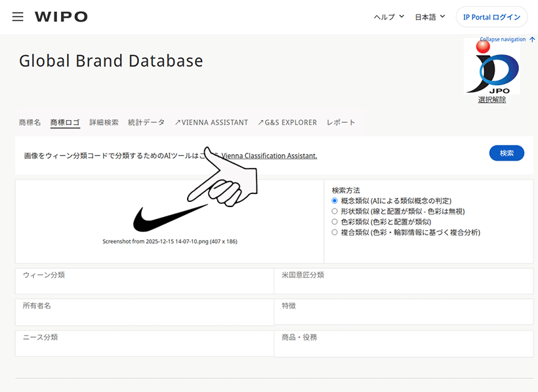Expand the ヘルプ dropdown menu
The height and width of the screenshot is (392, 538).
[388, 17]
